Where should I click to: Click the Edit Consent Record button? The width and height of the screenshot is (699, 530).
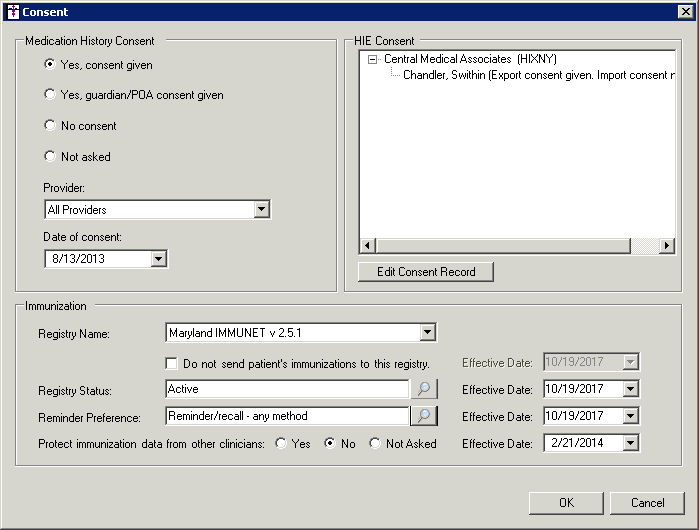point(426,272)
